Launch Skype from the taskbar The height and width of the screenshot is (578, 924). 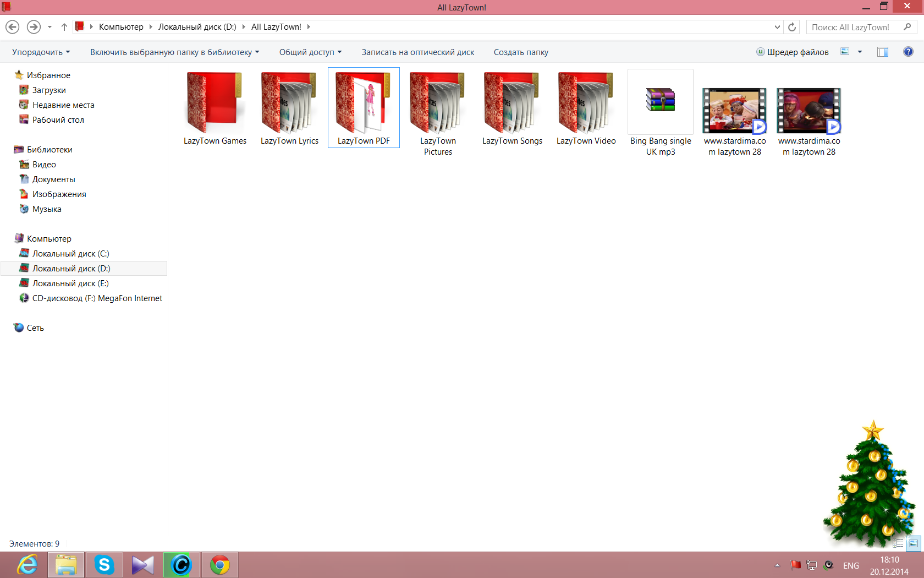pos(105,565)
